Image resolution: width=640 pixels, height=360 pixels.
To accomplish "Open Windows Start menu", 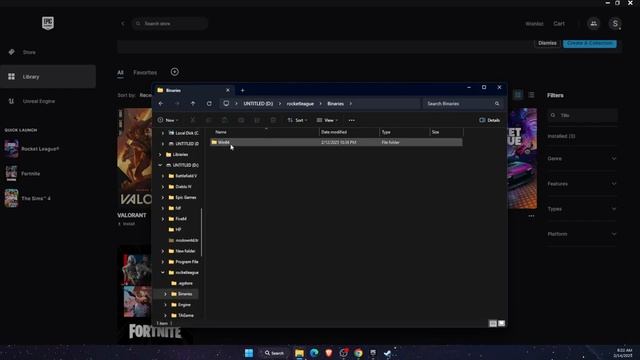I will (249, 353).
